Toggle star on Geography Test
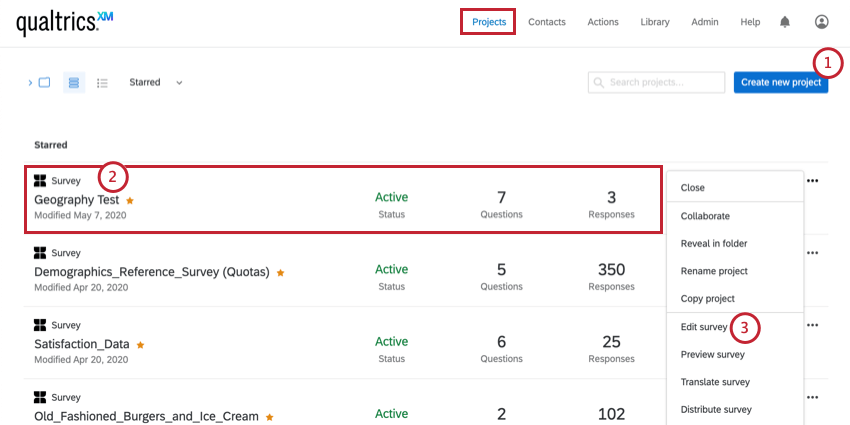 [130, 200]
